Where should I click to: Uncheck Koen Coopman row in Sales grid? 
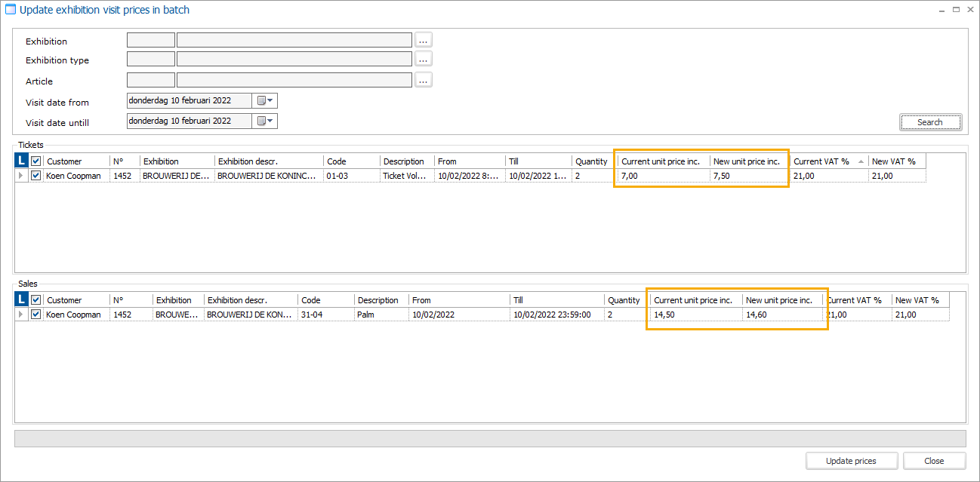tap(36, 315)
